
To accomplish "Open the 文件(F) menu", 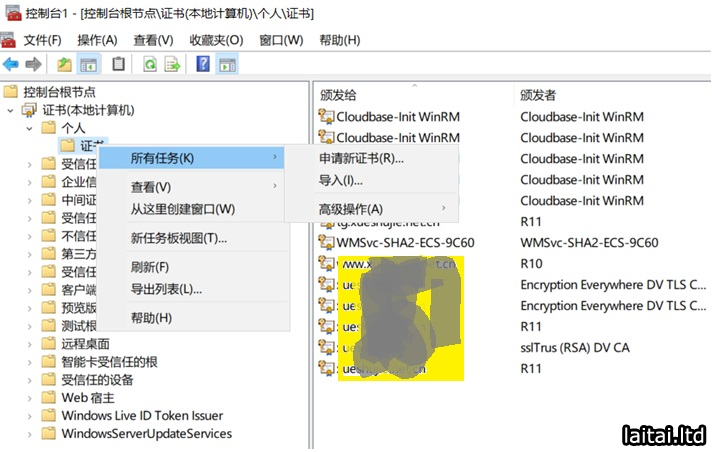I will [x=42, y=40].
